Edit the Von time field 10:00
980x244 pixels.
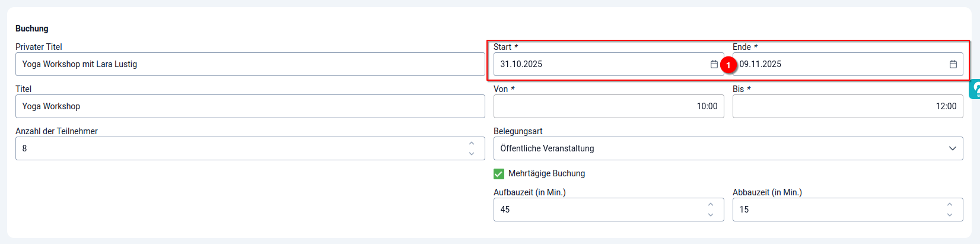tap(609, 106)
